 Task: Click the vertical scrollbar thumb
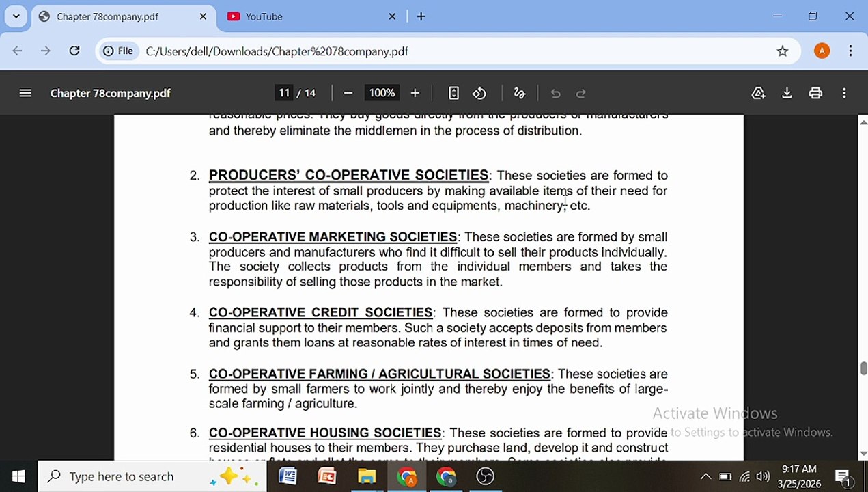pyautogui.click(x=863, y=368)
